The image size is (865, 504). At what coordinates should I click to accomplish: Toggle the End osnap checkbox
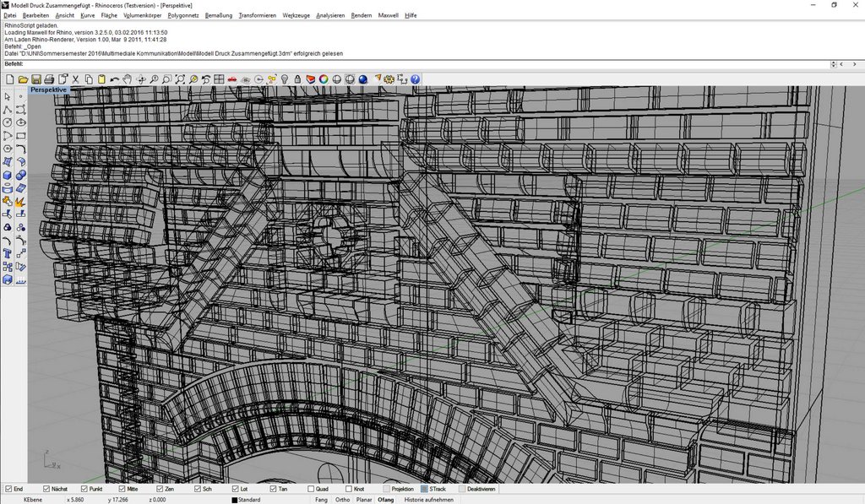click(x=8, y=489)
